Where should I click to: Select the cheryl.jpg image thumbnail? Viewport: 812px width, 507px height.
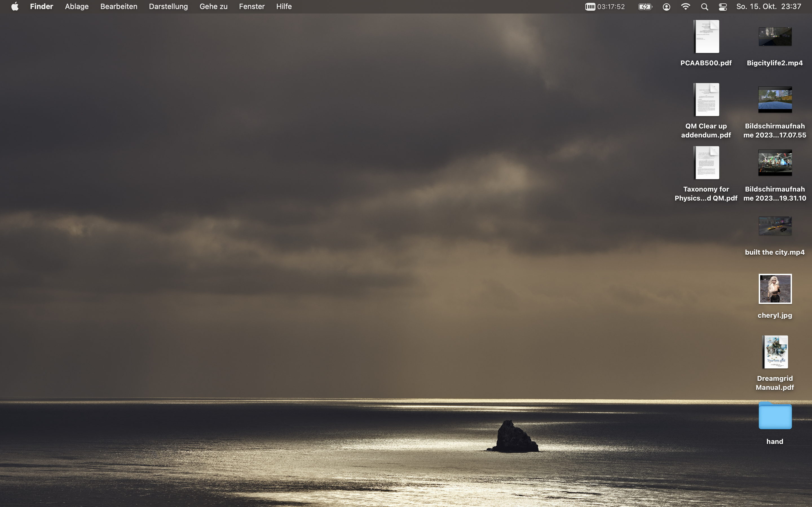click(x=775, y=289)
